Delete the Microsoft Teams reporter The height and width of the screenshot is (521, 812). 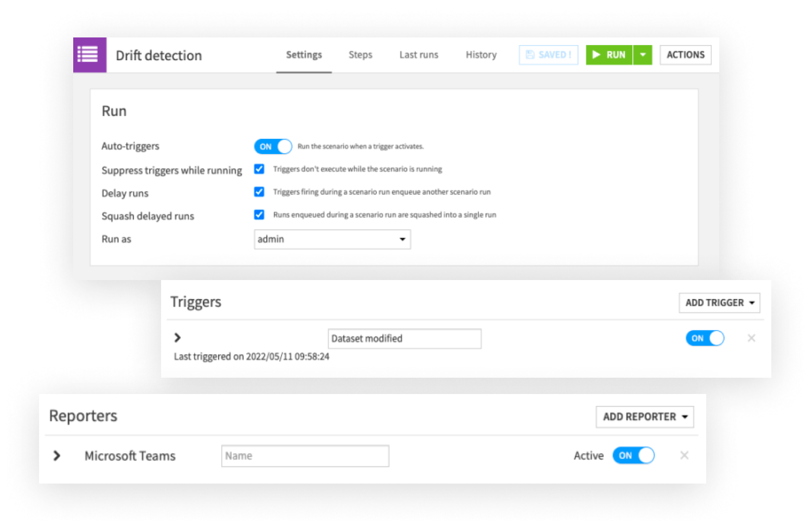point(685,455)
